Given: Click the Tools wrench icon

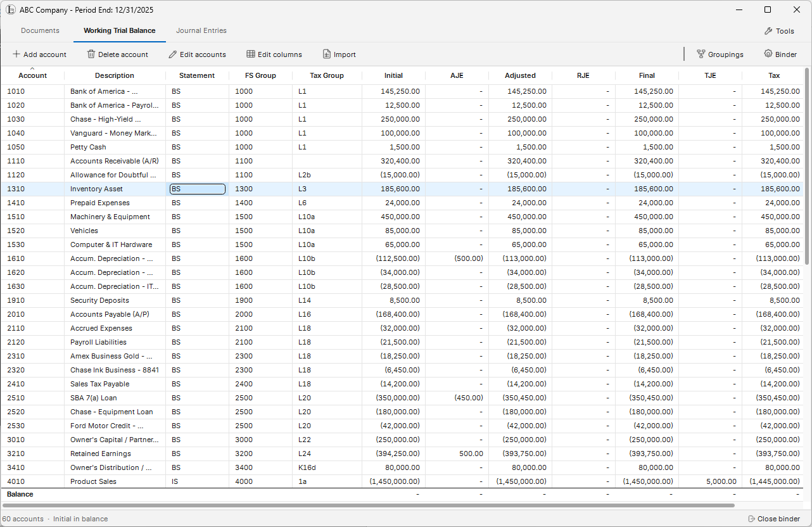Looking at the screenshot, I should click(x=768, y=31).
